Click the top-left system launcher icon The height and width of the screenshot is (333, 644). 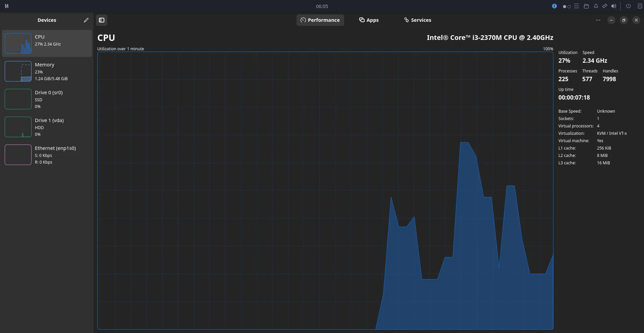click(x=7, y=6)
